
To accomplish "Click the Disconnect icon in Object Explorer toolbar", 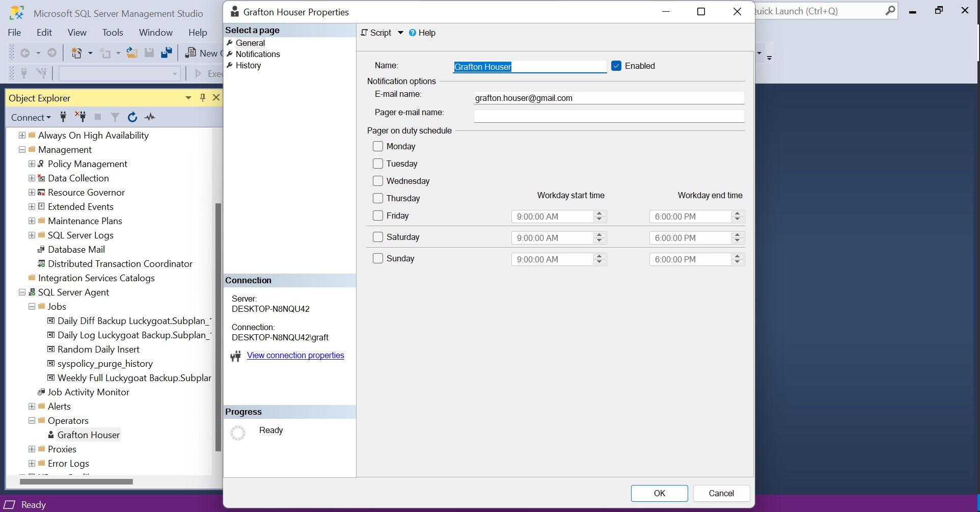I will pyautogui.click(x=80, y=117).
